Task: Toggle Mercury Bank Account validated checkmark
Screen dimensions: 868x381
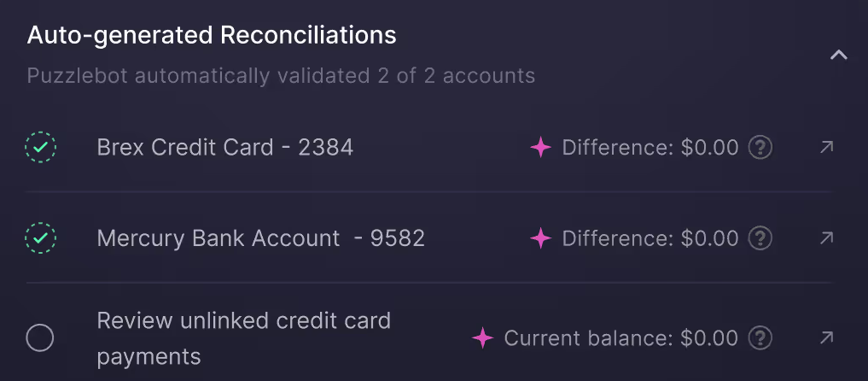Action: pyautogui.click(x=40, y=238)
